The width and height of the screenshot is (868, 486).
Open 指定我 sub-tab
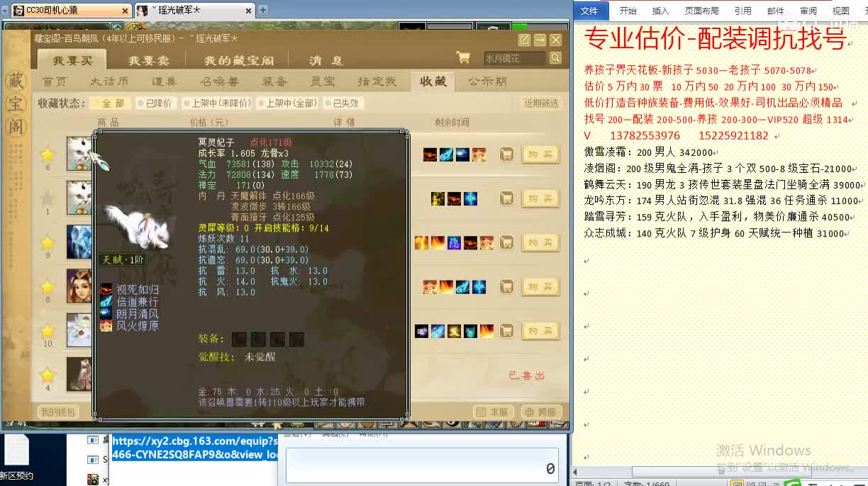pyautogui.click(x=377, y=81)
